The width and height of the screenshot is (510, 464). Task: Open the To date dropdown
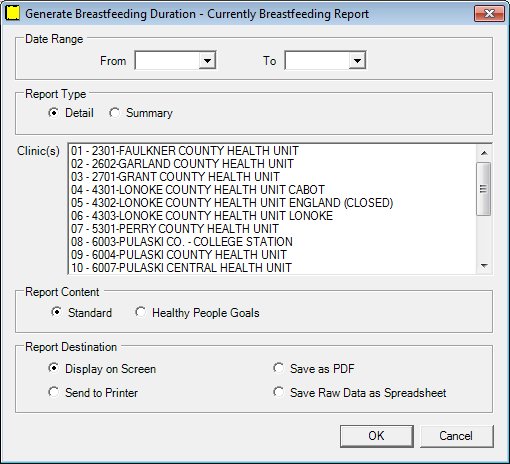[x=357, y=60]
